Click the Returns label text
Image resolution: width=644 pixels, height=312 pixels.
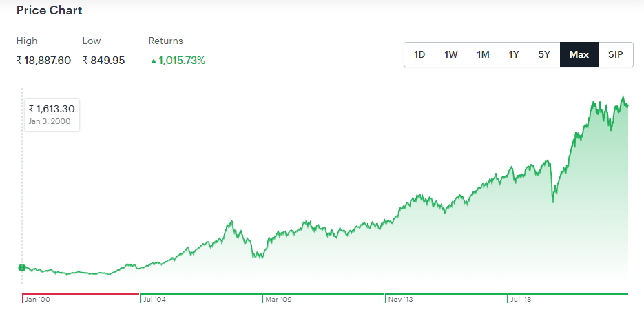point(165,41)
